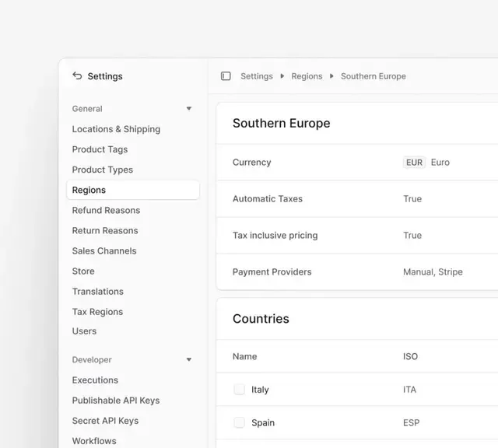Open Product Types settings

(102, 170)
